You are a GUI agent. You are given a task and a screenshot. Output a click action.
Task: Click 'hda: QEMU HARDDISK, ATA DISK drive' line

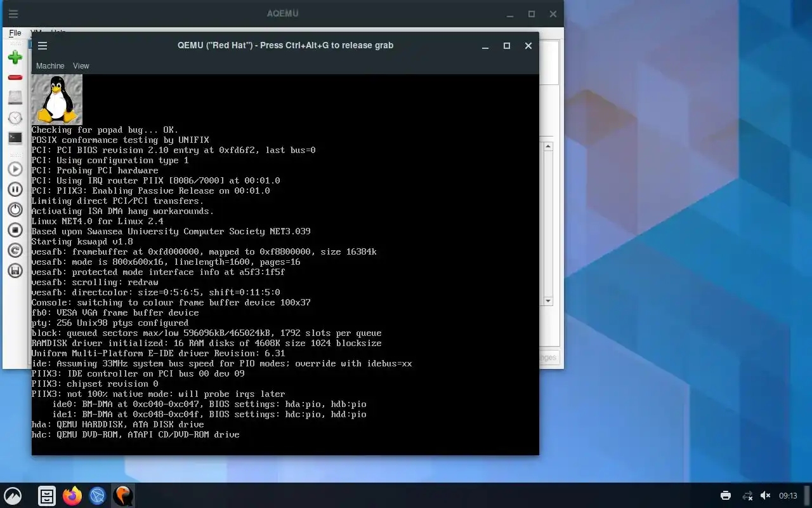(x=118, y=425)
